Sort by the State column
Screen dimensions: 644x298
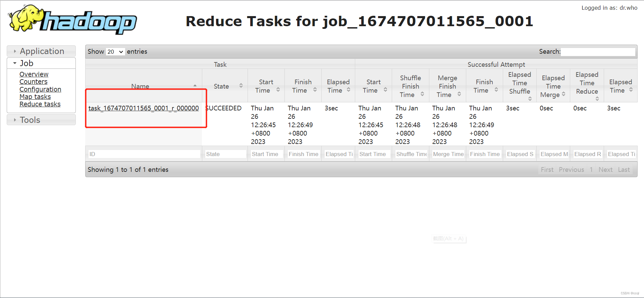pos(225,86)
